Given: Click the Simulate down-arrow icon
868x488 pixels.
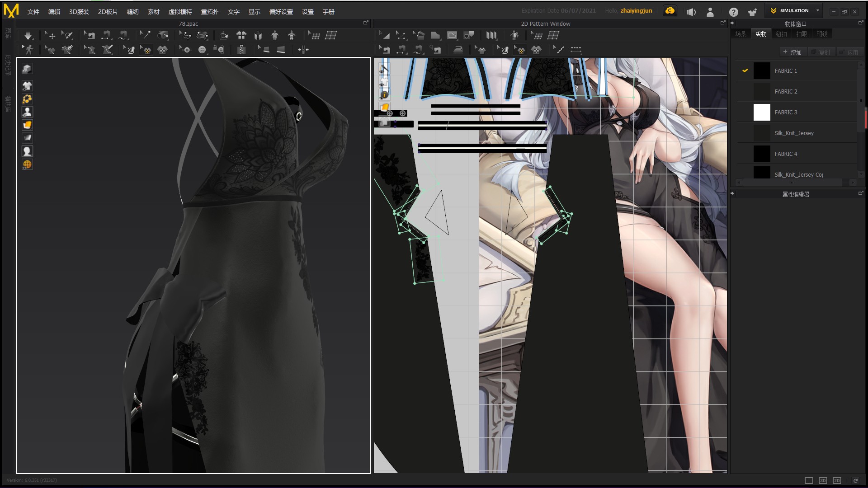Looking at the screenshot, I should [28, 35].
